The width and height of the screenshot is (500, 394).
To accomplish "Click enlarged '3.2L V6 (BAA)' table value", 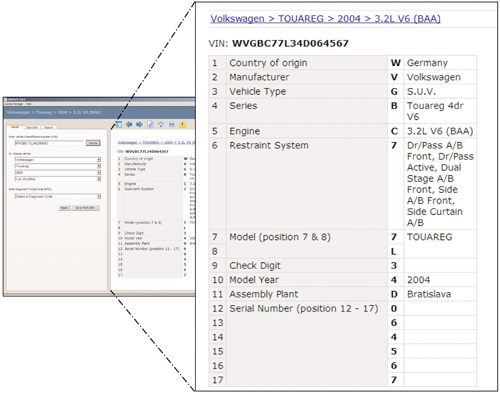I will (440, 131).
